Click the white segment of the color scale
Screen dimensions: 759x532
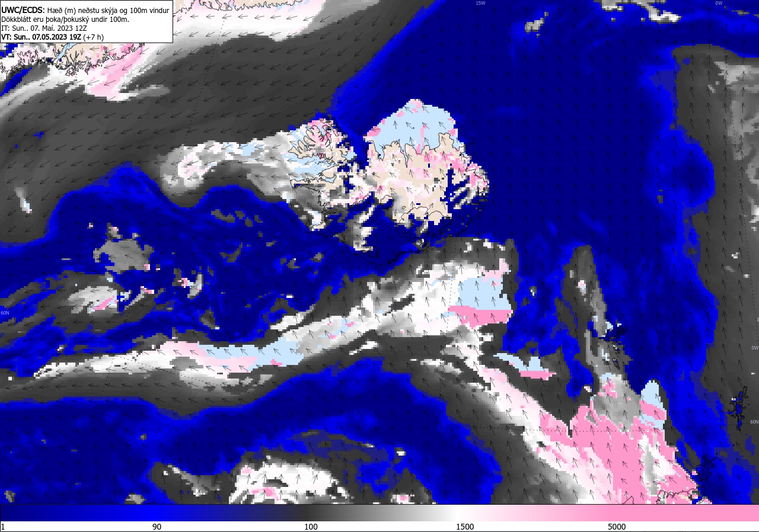pyautogui.click(x=465, y=513)
